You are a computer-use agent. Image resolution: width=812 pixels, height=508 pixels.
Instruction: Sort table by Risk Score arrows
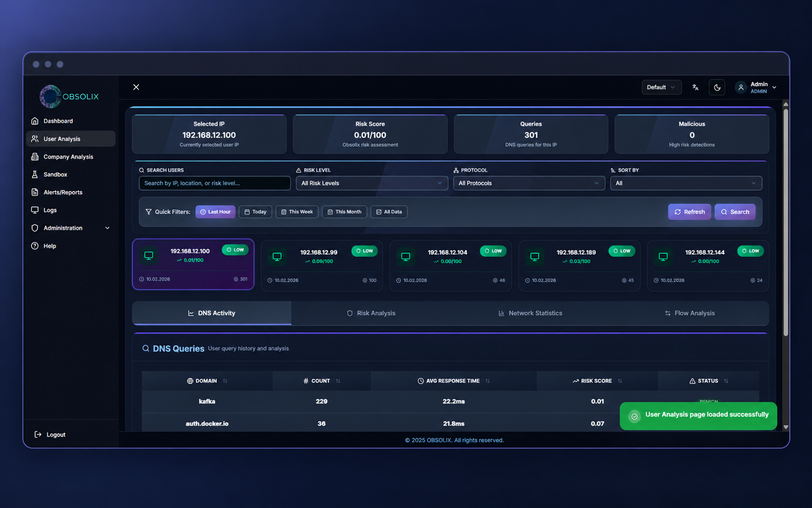tap(620, 381)
